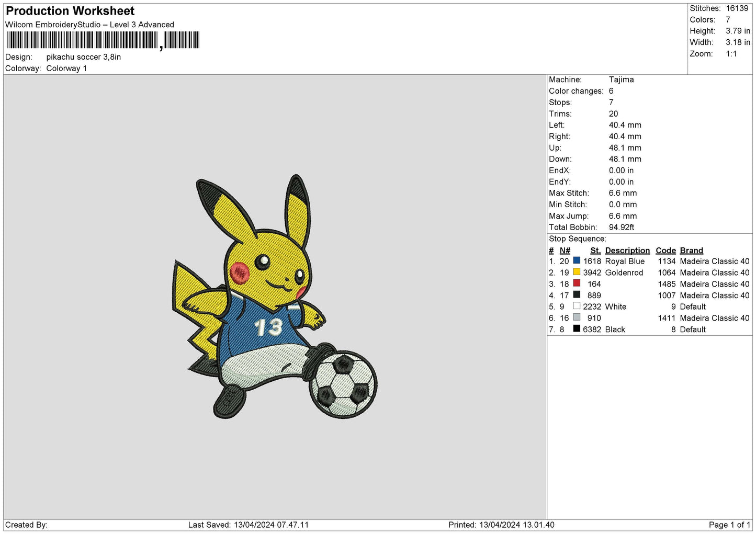The width and height of the screenshot is (756, 534).
Task: Click the 'Created By:' footer label
Action: pyautogui.click(x=26, y=525)
